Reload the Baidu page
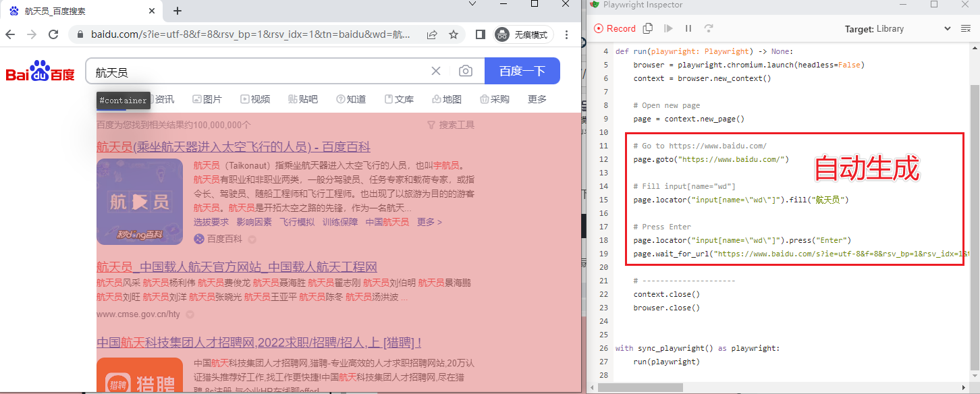The width and height of the screenshot is (980, 394). [53, 34]
